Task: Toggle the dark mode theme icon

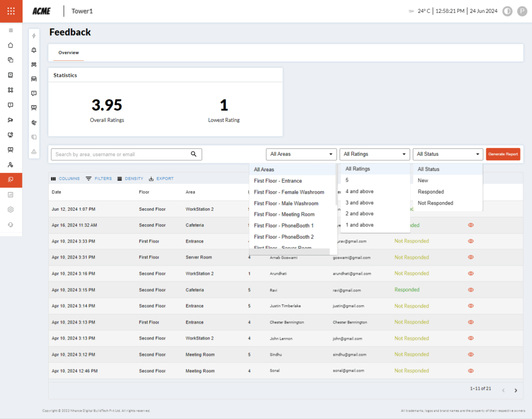Action: click(x=507, y=11)
